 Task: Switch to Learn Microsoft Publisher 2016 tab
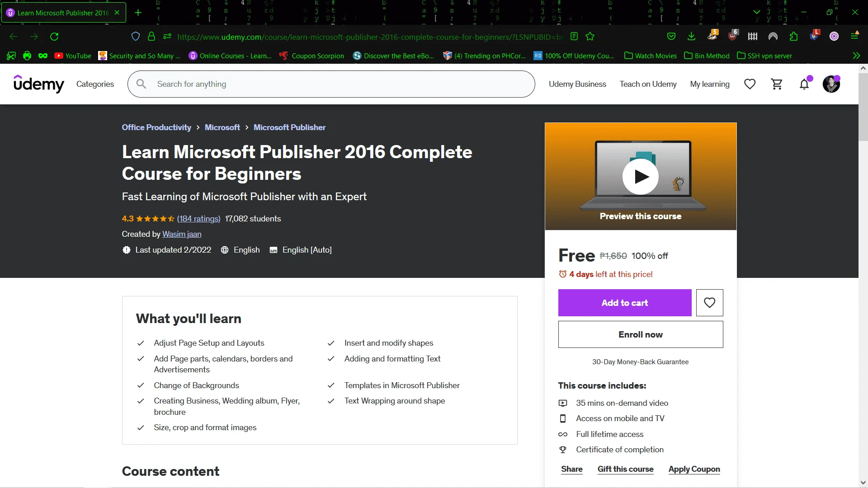tap(64, 13)
